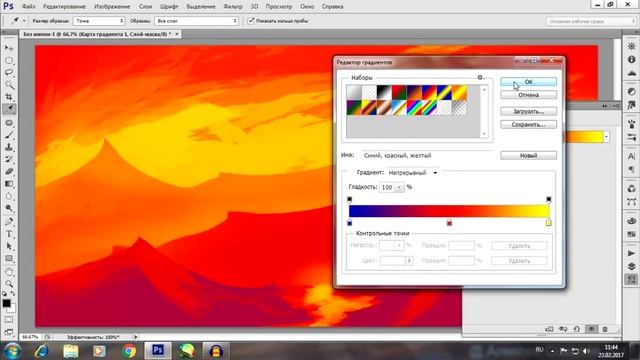
Task: Select the Gradient tool in the toolbox
Action: pos(9,184)
